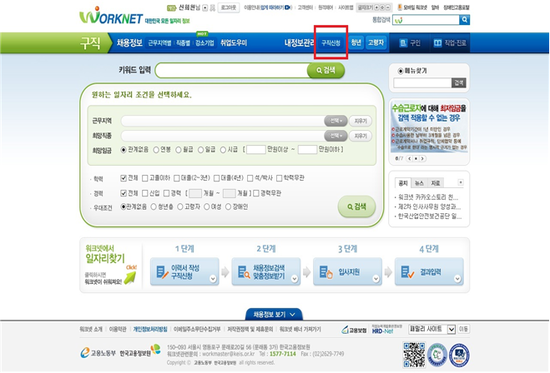
Task: Click next arrow under the banner
Action: coord(423,159)
